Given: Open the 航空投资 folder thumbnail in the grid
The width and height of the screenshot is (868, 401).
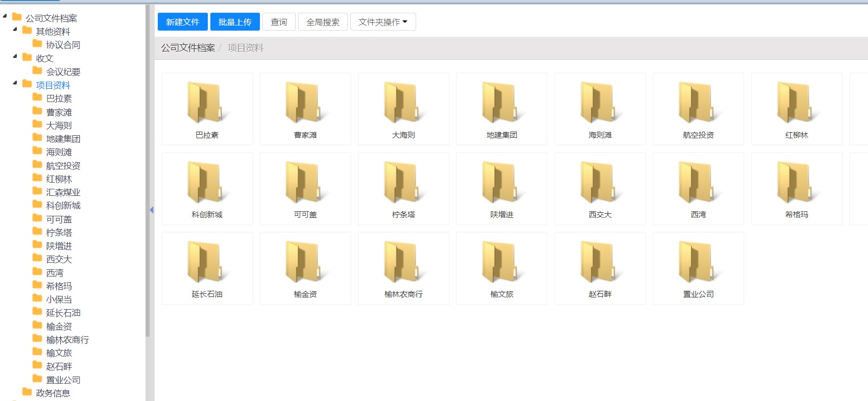Looking at the screenshot, I should [x=698, y=109].
